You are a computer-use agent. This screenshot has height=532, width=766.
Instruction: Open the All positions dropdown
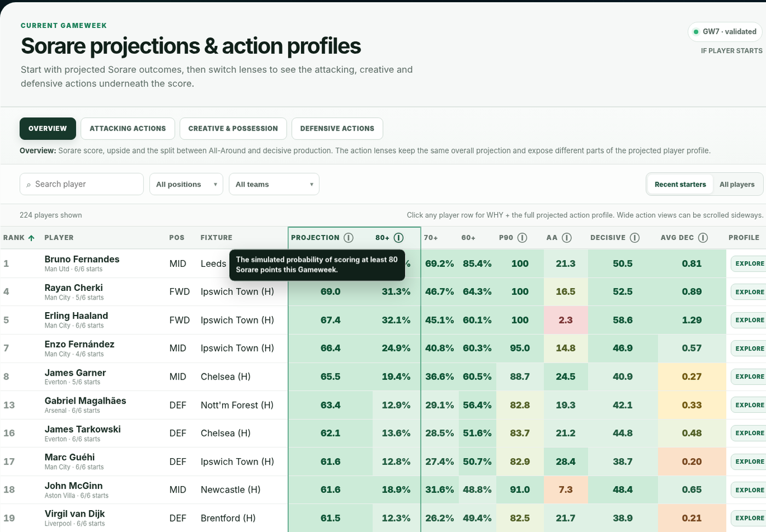[187, 184]
